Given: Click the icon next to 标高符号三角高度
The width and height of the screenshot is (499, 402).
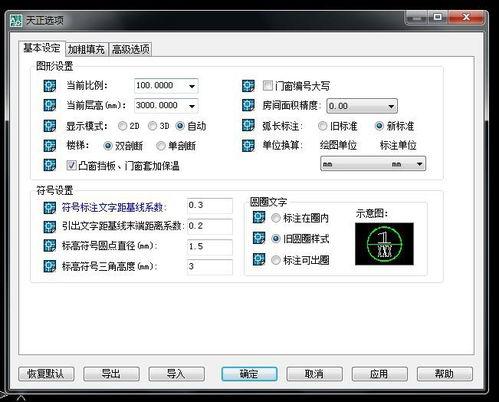Looking at the screenshot, I should pos(50,266).
